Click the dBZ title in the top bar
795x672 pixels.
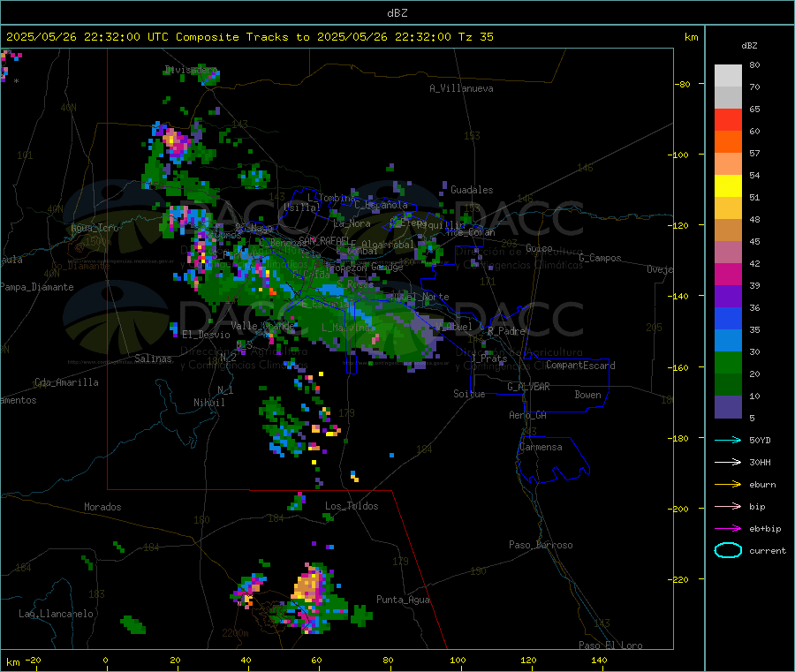pyautogui.click(x=397, y=12)
